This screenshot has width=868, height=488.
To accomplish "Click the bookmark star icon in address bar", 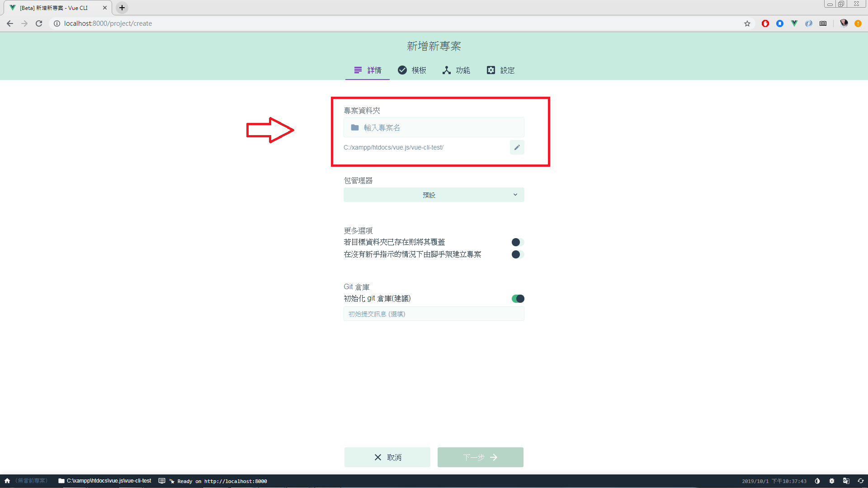I will pyautogui.click(x=747, y=23).
